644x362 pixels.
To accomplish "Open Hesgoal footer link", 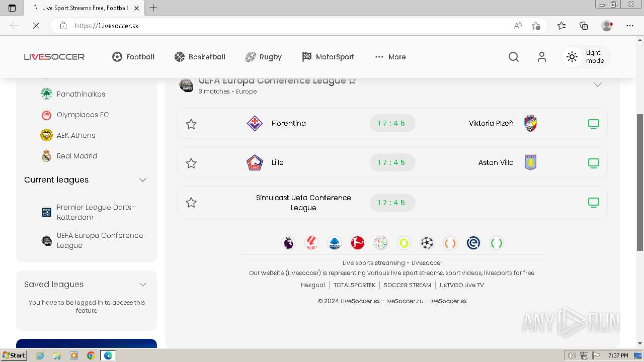I will pos(313,285).
